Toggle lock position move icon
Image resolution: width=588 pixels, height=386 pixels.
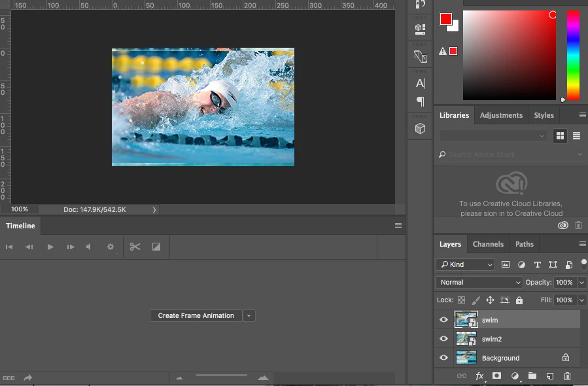pos(490,300)
